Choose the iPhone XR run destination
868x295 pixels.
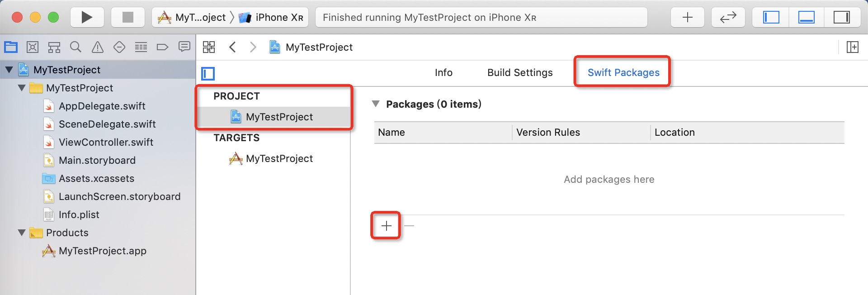pyautogui.click(x=271, y=17)
